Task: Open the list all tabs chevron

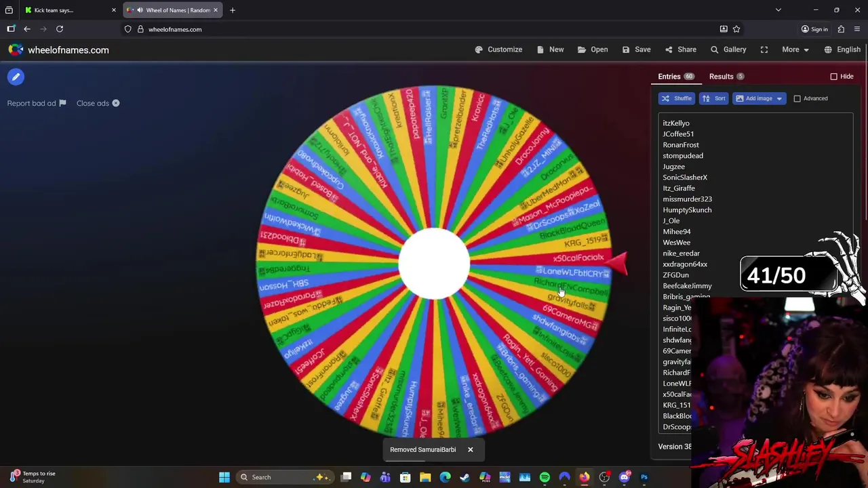Action: (x=778, y=10)
